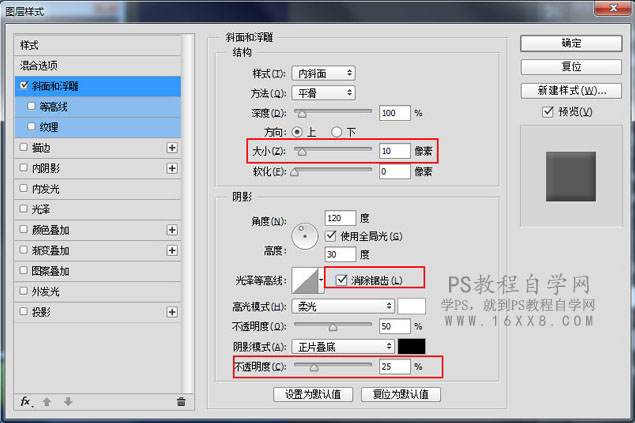Image resolution: width=635 pixels, height=423 pixels.
Task: Enable the 光泽 checkbox
Action: pyautogui.click(x=23, y=209)
